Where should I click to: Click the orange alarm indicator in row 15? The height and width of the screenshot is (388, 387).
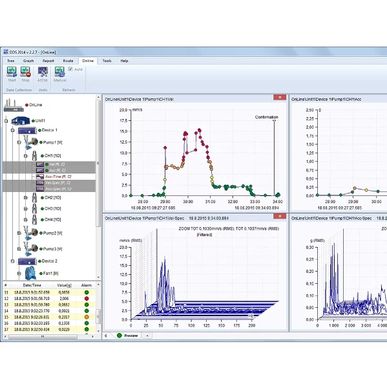pyautogui.click(x=87, y=317)
